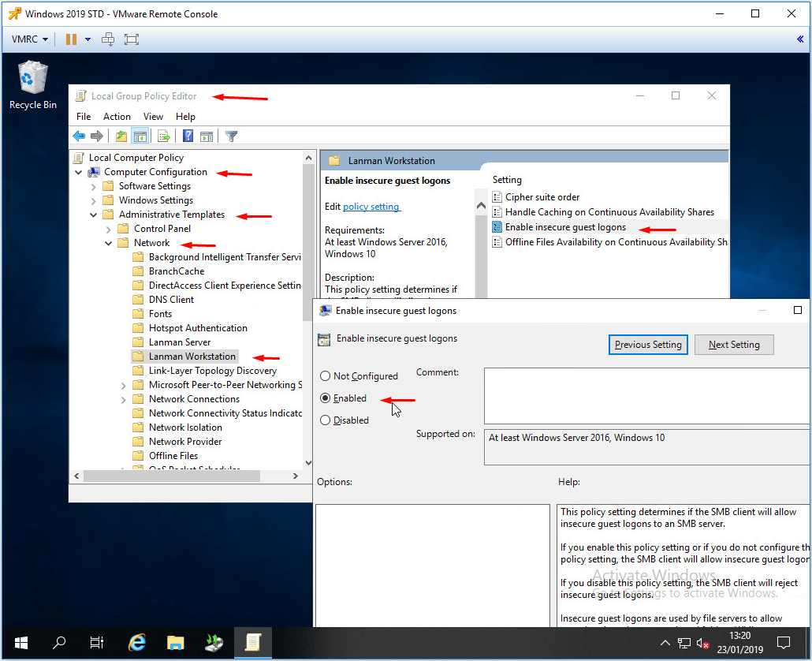Open the Action Center notification icon
812x661 pixels.
pyautogui.click(x=784, y=643)
